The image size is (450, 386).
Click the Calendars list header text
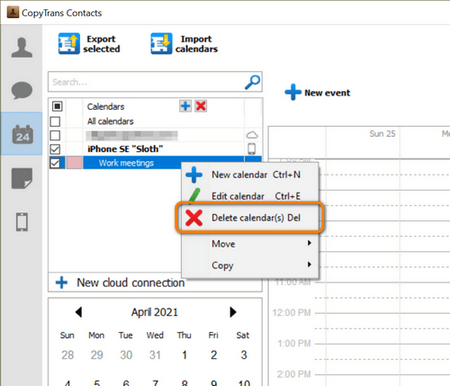pyautogui.click(x=106, y=107)
